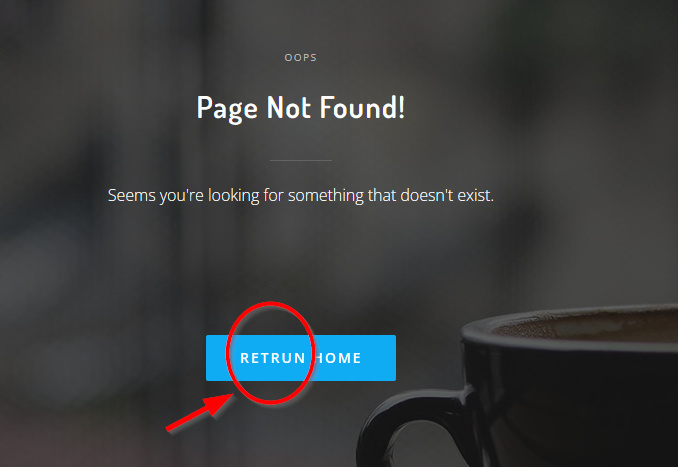This screenshot has height=467, width=678.
Task: Select the misspelled word RETRUN on button
Action: pos(272,358)
